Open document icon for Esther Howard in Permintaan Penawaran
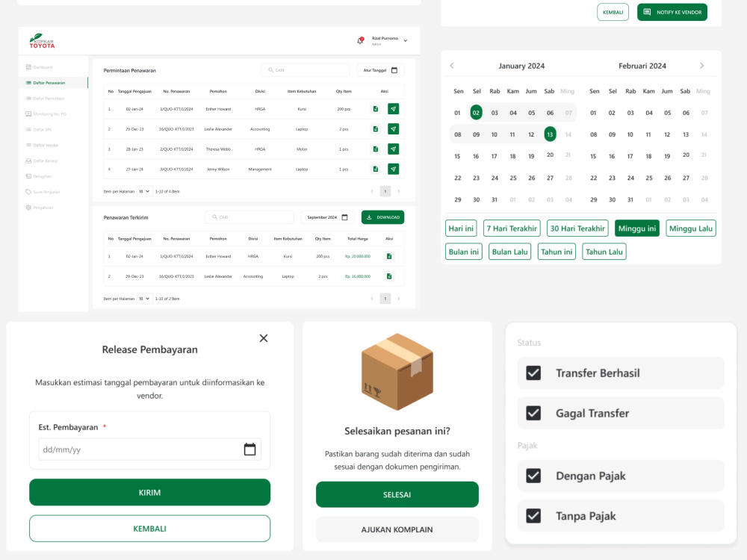The width and height of the screenshot is (747, 560). [376, 109]
